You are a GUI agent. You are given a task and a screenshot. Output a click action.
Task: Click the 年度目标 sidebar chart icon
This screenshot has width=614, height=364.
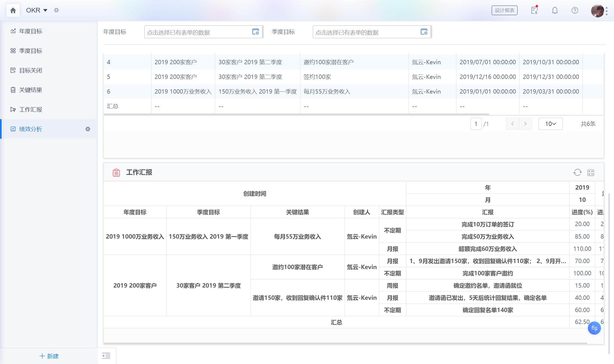click(x=13, y=31)
